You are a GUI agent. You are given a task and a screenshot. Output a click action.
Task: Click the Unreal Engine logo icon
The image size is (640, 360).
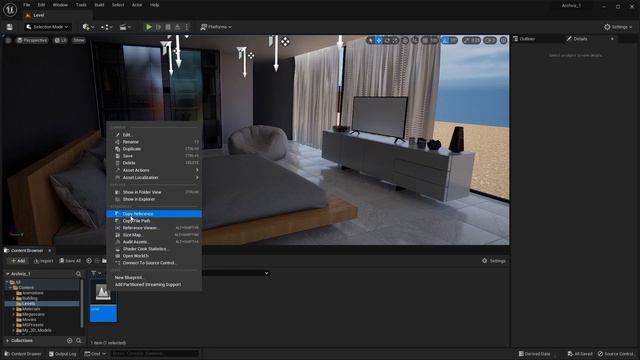[10, 9]
